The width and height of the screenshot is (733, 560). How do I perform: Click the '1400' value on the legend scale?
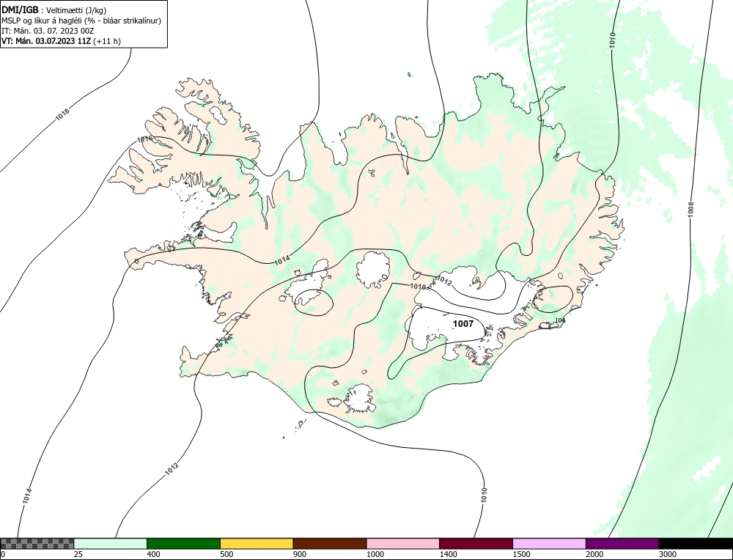(448, 554)
